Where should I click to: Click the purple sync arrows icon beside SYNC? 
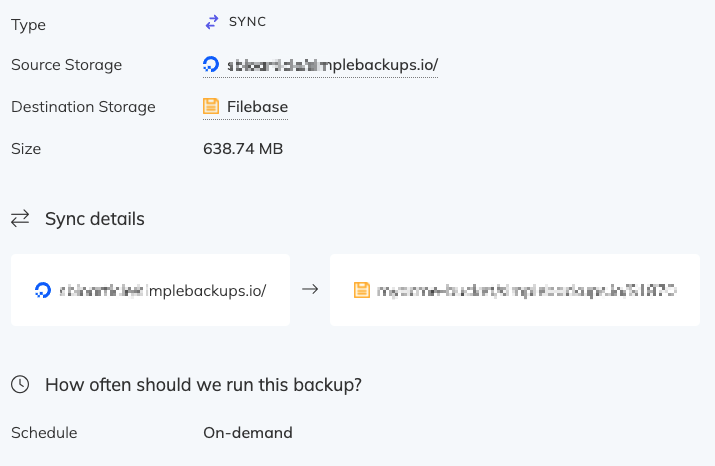211,22
